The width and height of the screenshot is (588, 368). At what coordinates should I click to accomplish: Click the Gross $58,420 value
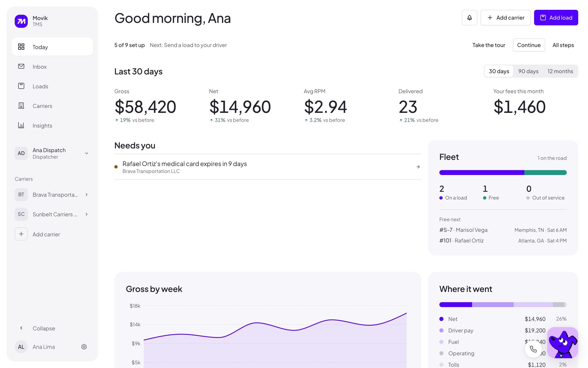145,107
